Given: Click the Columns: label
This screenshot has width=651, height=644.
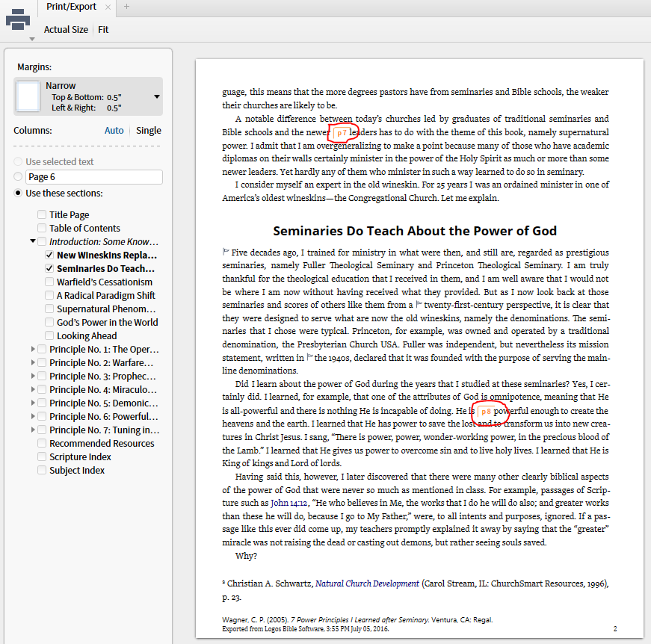Looking at the screenshot, I should [33, 130].
